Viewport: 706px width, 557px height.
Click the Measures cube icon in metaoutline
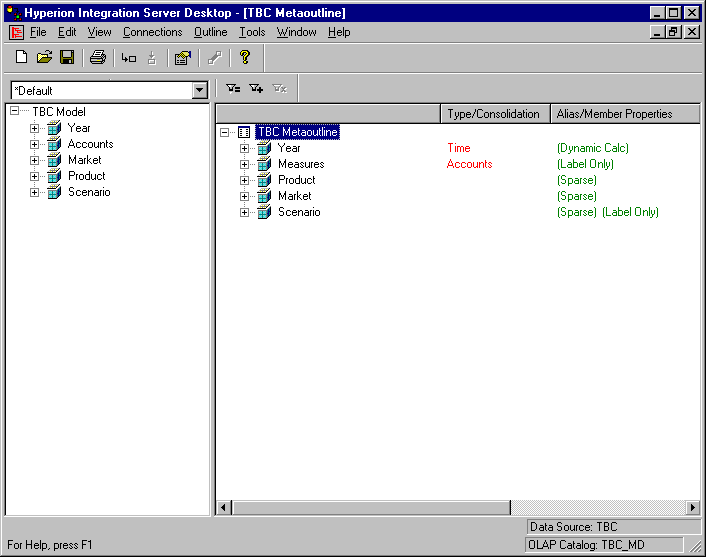coord(264,164)
